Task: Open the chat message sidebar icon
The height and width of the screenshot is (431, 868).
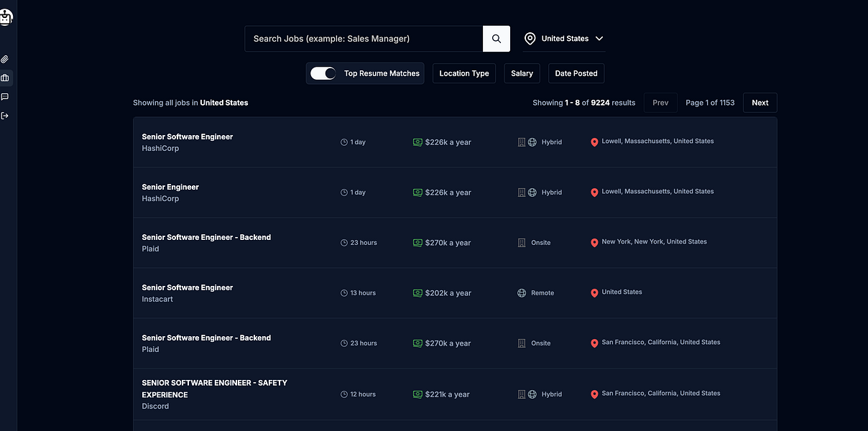Action: tap(5, 96)
